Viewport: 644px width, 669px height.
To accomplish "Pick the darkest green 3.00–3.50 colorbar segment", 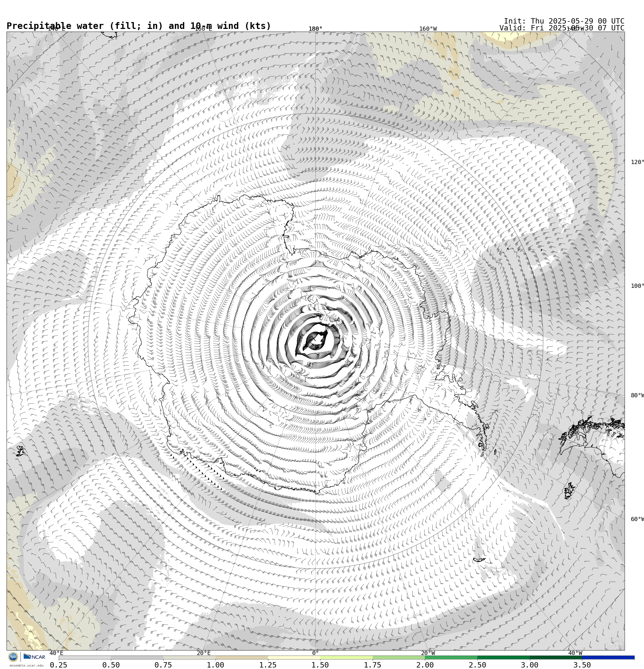I will [556, 657].
